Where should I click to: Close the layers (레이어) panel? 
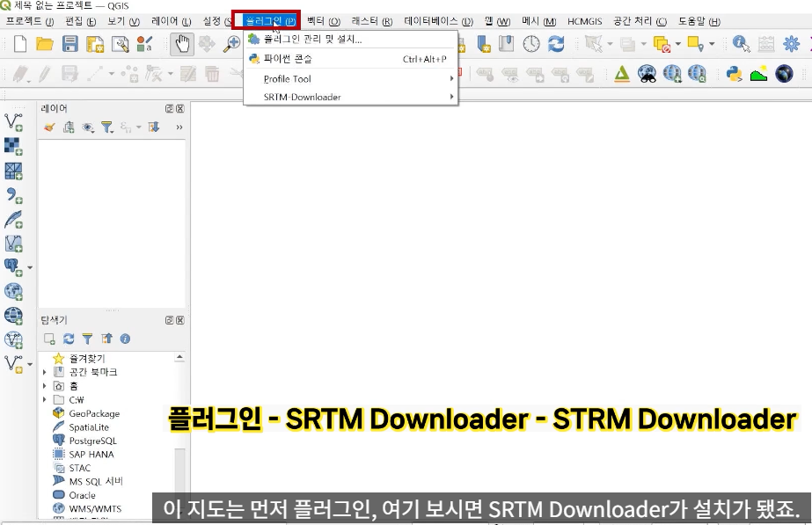click(179, 109)
